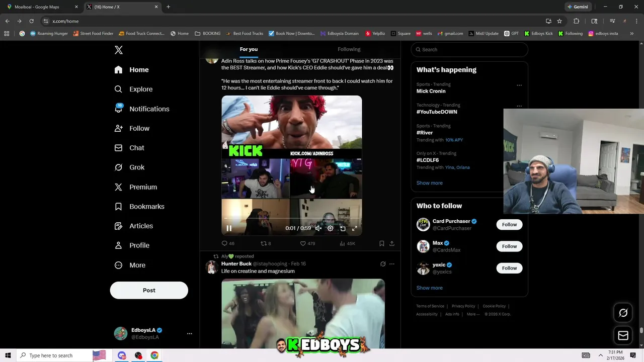Open the #LCDLF6 trending topic

click(428, 160)
